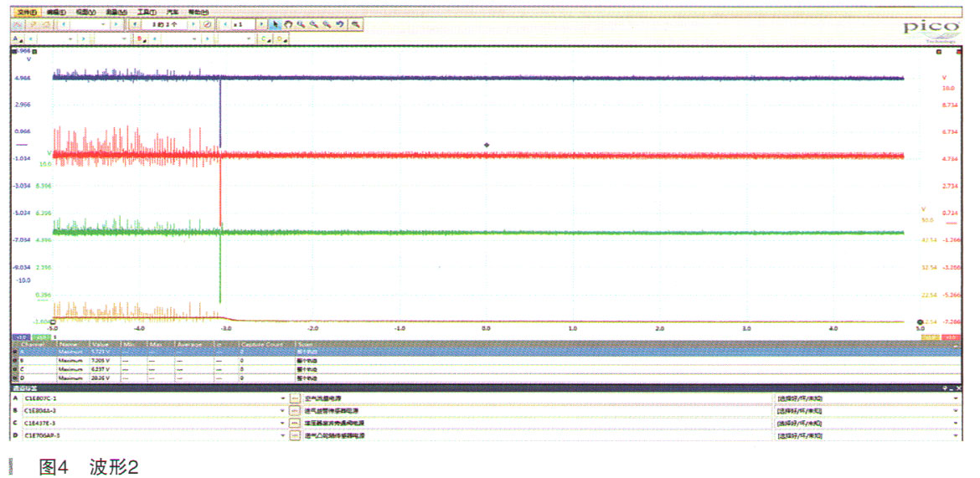Click the Value column header

tap(104, 344)
